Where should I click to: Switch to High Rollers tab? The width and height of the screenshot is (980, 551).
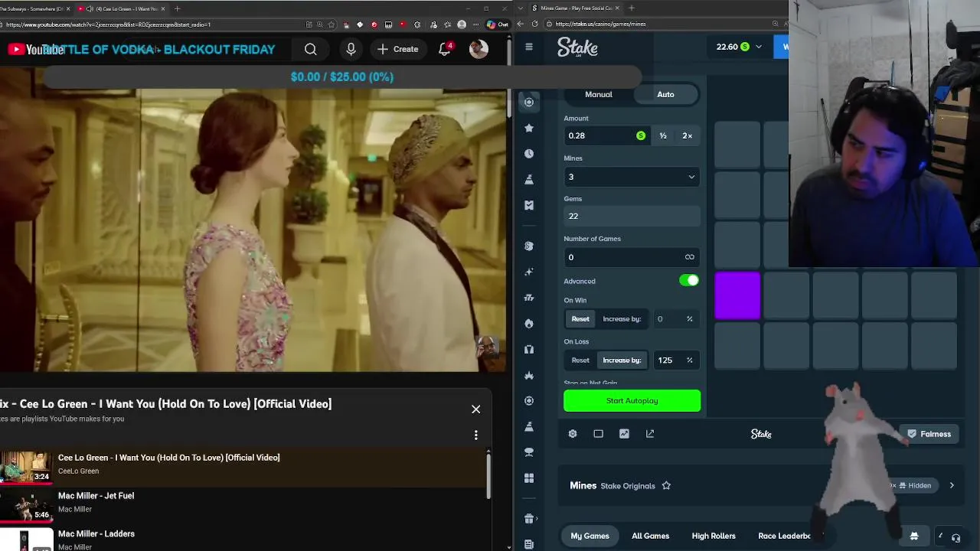tap(714, 536)
